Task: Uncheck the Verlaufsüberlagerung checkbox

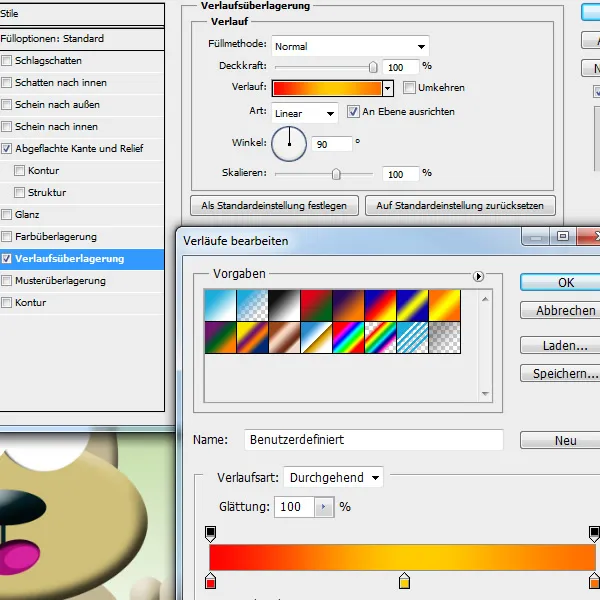Action: (x=7, y=259)
